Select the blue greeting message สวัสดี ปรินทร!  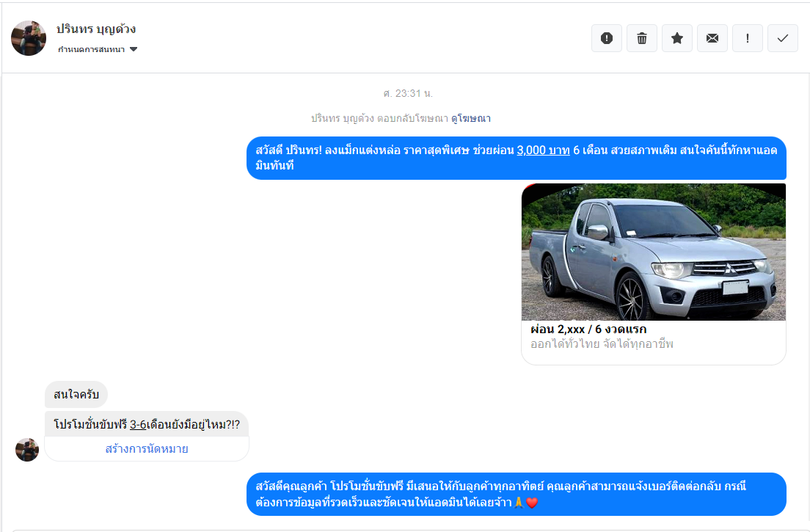pos(516,158)
